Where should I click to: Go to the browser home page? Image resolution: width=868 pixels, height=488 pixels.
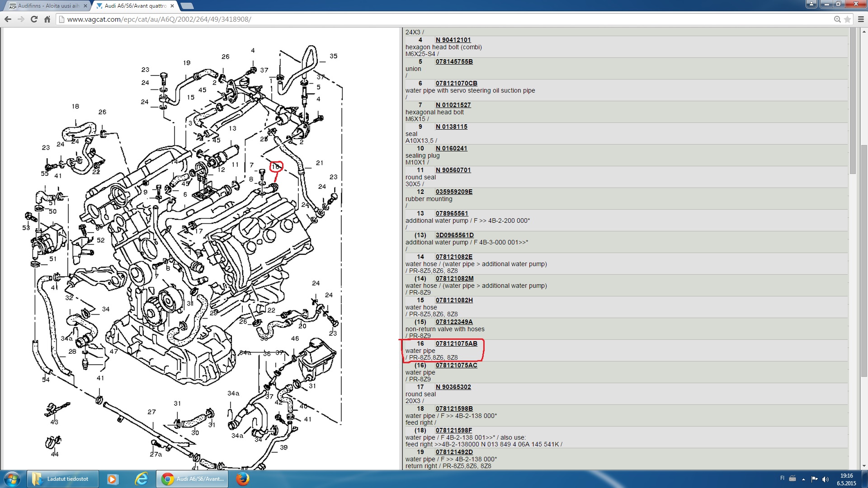(x=47, y=19)
